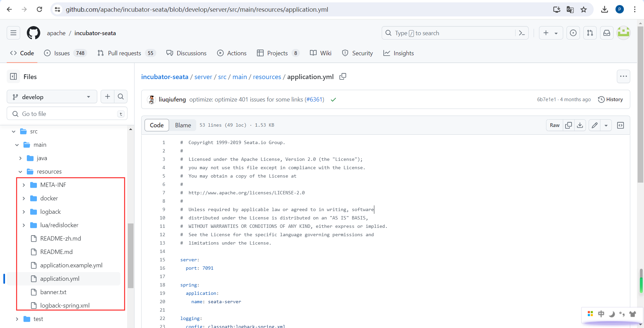Viewport: 644px width, 328px height.
Task: Open the symbols panel icon
Action: tap(621, 125)
